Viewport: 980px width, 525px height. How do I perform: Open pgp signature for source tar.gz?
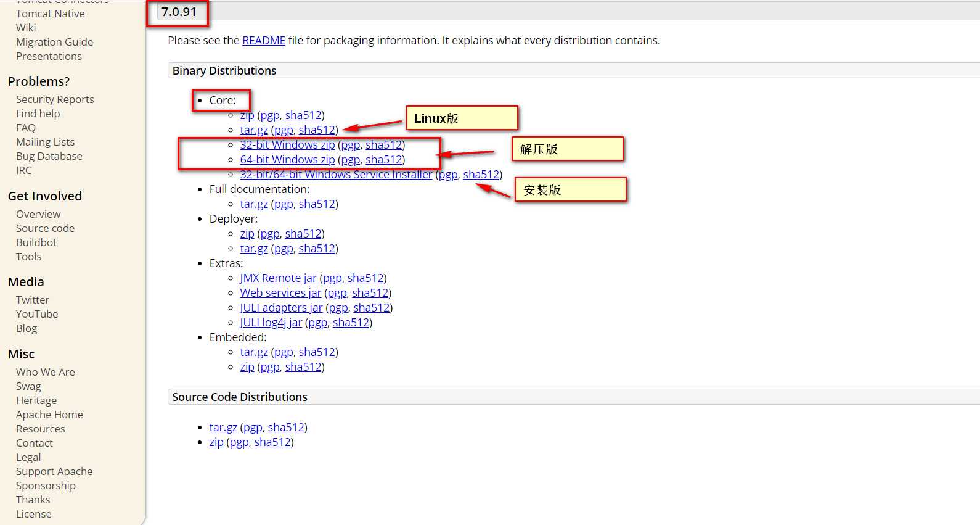[253, 428]
